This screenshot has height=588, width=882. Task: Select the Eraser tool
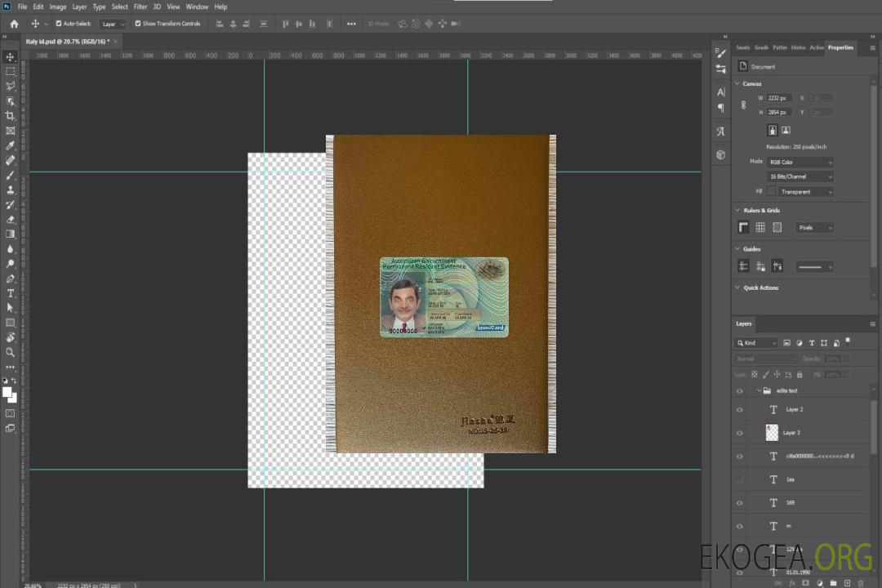point(10,220)
